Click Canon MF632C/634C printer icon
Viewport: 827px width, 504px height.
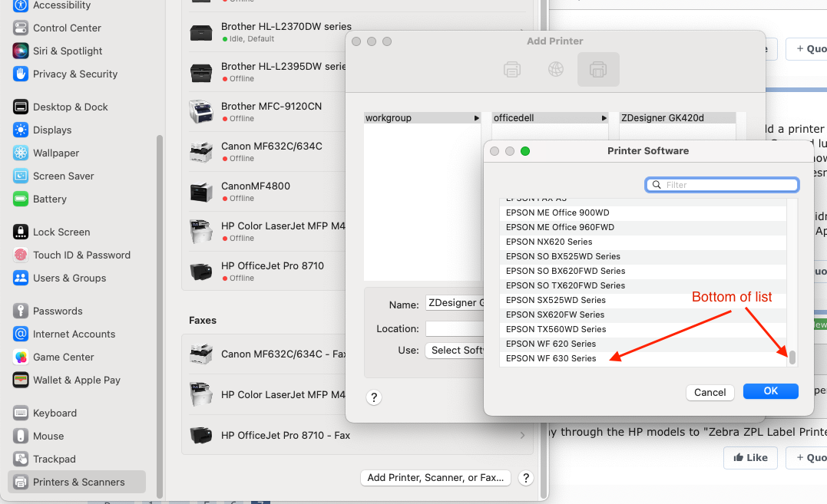(201, 152)
